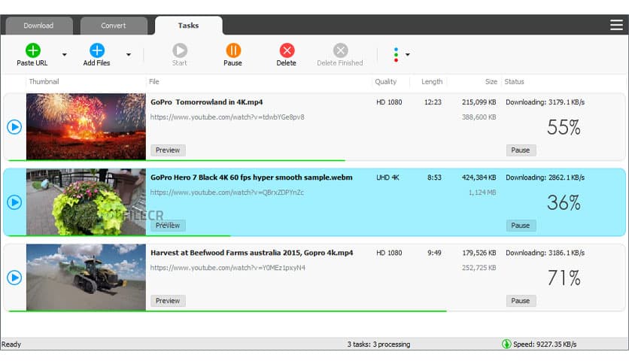629x364 pixels.
Task: Open the tractor thumbnail of Harvest at Beefwood
Action: pos(87,277)
